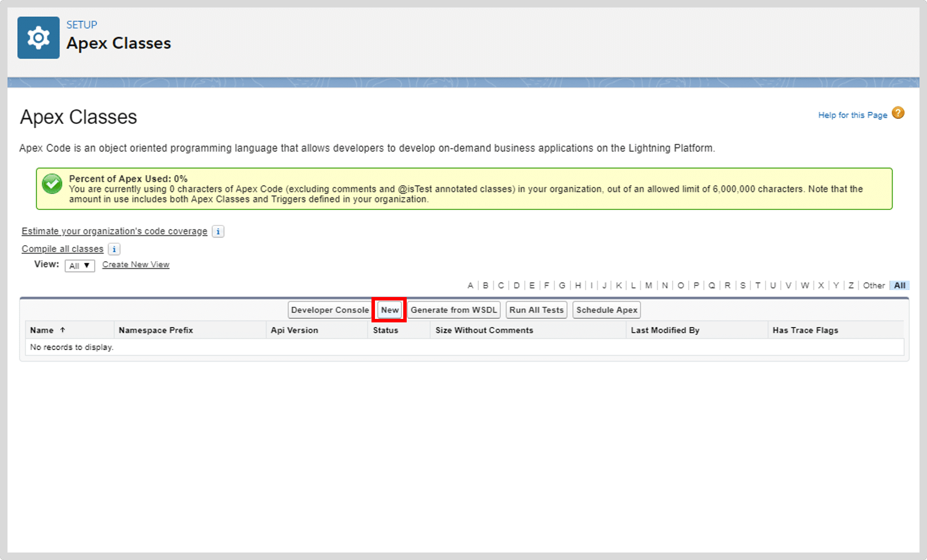The image size is (927, 560).
Task: Sort by Size Without Comments column
Action: (x=484, y=330)
